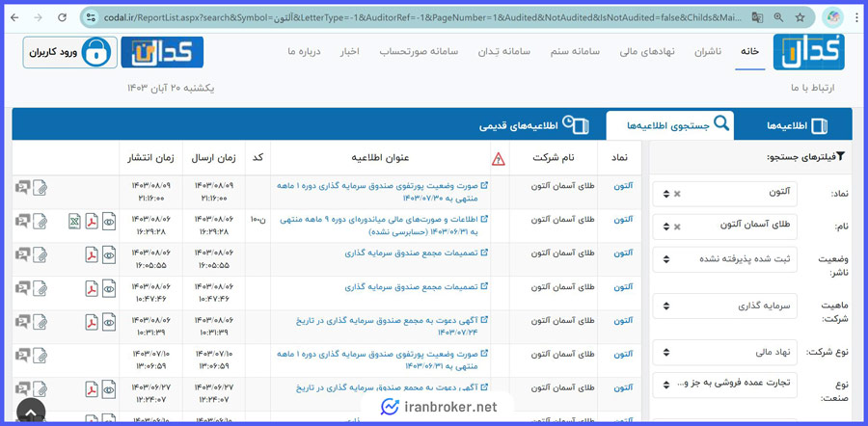This screenshot has height=426, width=868.
Task: Switch to the اطلاعیه‌ها tab
Action: tap(798, 126)
